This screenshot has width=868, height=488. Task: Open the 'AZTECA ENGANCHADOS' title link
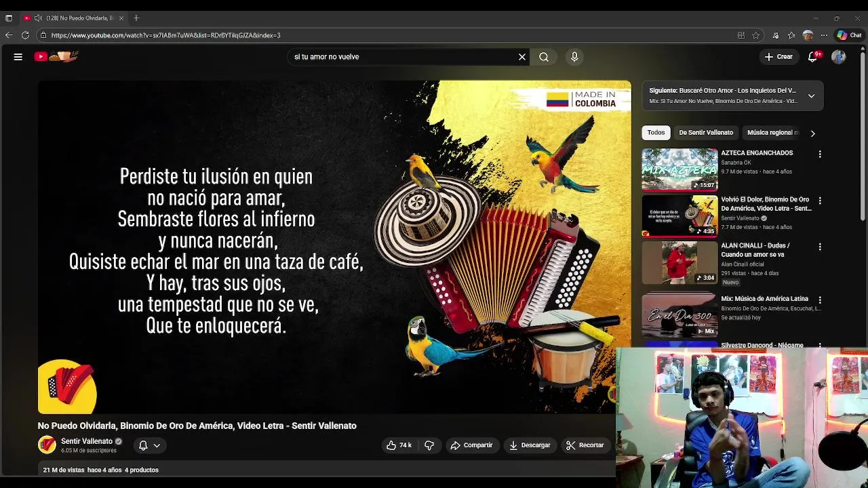tap(757, 153)
